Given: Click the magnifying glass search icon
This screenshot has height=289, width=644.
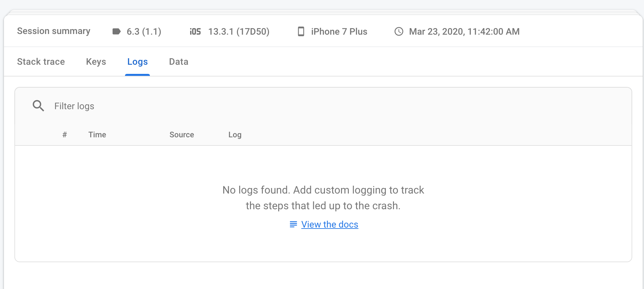Looking at the screenshot, I should click(38, 106).
